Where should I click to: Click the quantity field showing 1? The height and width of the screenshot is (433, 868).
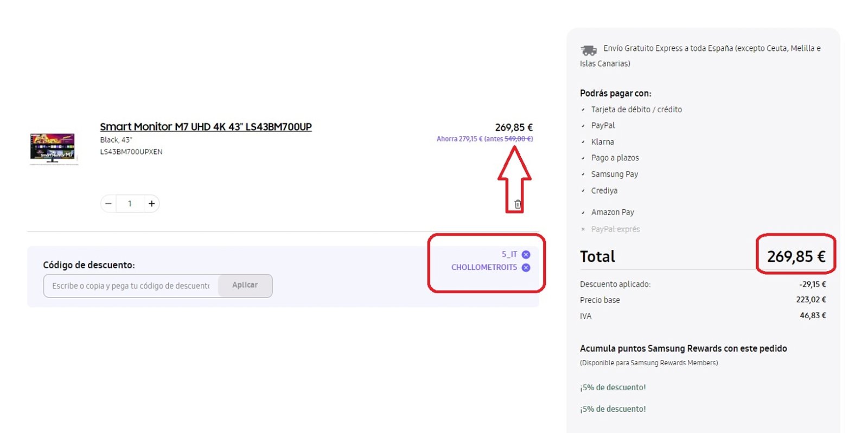tap(130, 204)
